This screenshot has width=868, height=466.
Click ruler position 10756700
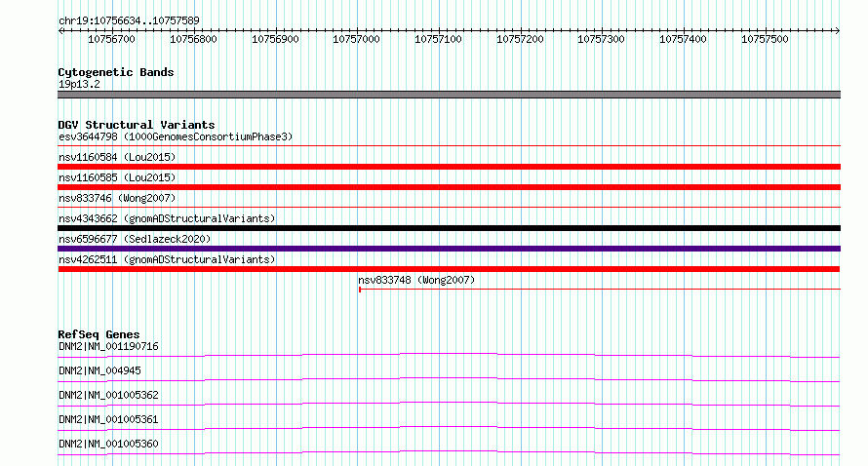(x=111, y=39)
